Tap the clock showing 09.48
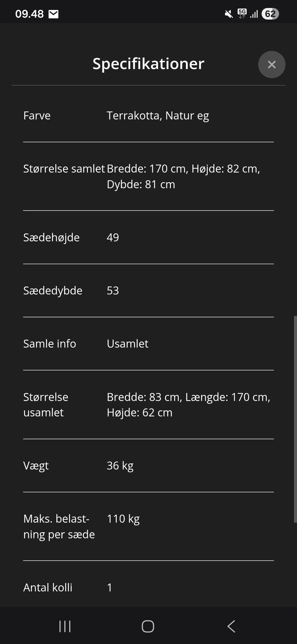The width and height of the screenshot is (297, 644). click(29, 14)
